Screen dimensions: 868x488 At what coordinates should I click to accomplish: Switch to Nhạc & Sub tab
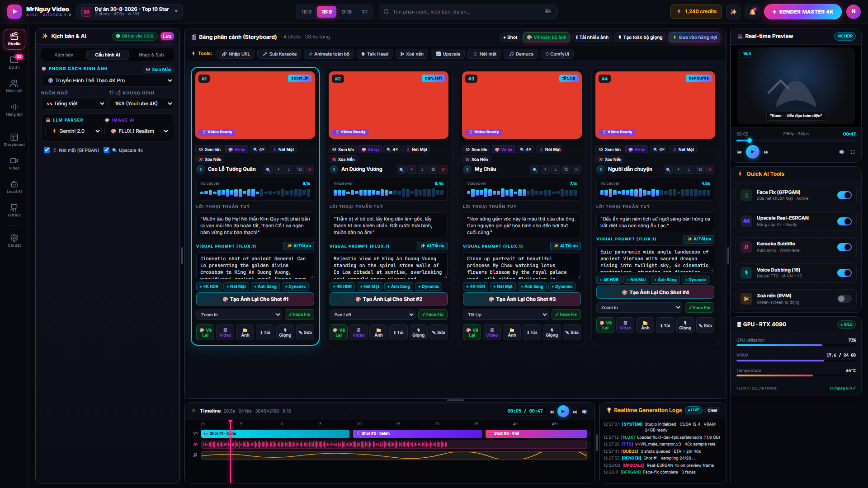pos(151,55)
